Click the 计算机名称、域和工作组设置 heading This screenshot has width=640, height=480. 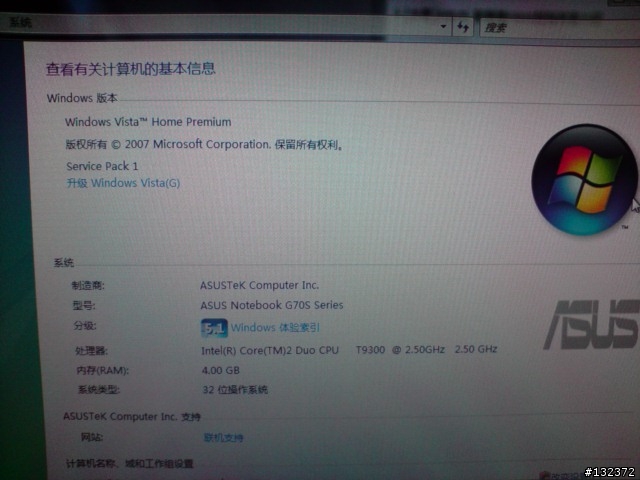[129, 463]
